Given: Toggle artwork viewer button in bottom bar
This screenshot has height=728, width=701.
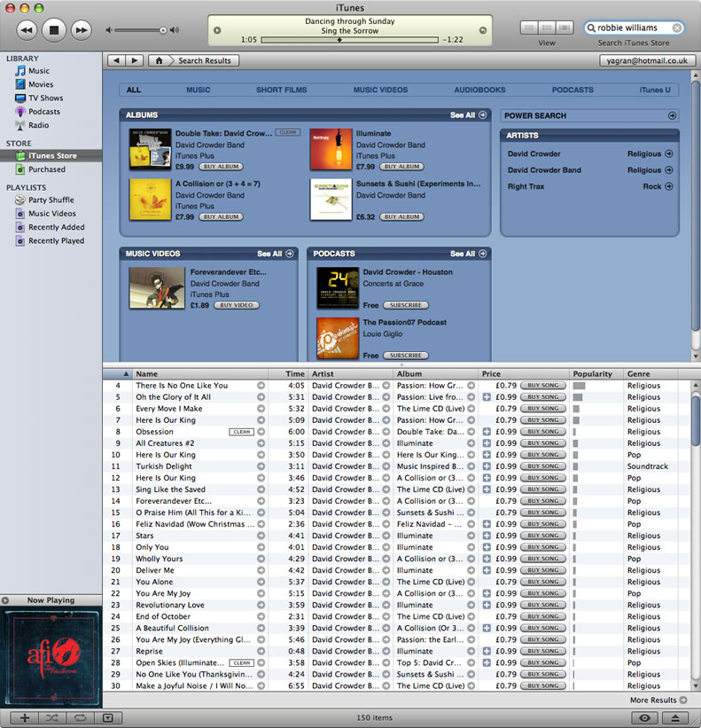Looking at the screenshot, I should point(107,717).
